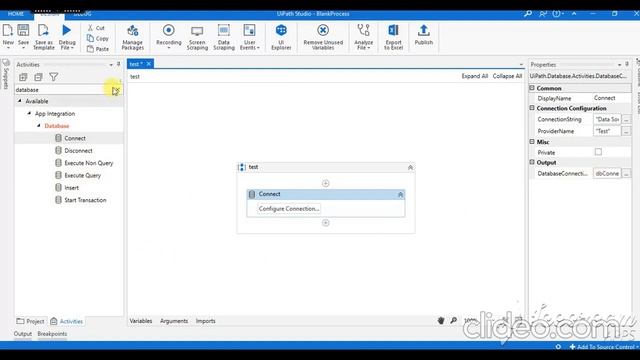The height and width of the screenshot is (360, 640).
Task: Toggle the Private checkbox
Action: coord(598,152)
